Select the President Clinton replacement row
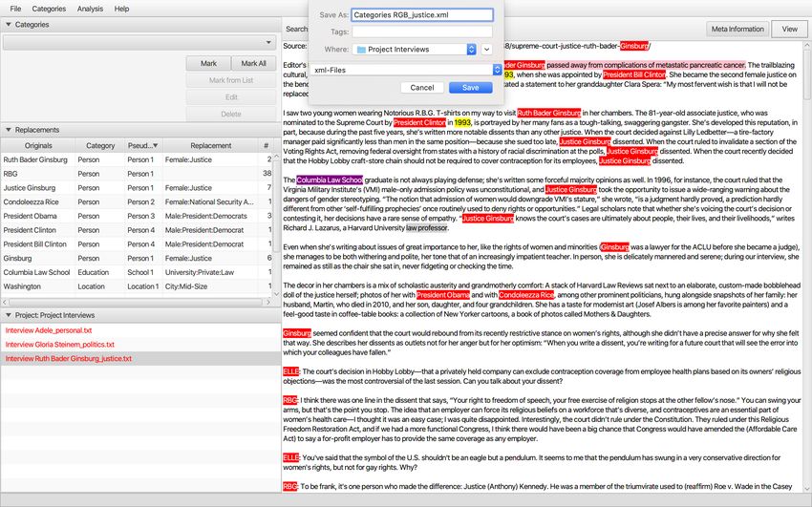Viewport: 812px width, 507px height. (x=137, y=230)
